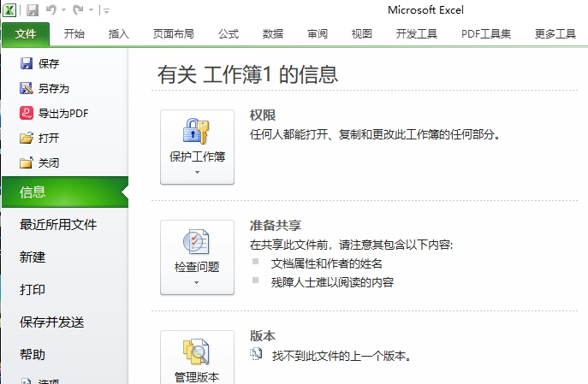Open the undo history dropdown arrow

point(63,10)
